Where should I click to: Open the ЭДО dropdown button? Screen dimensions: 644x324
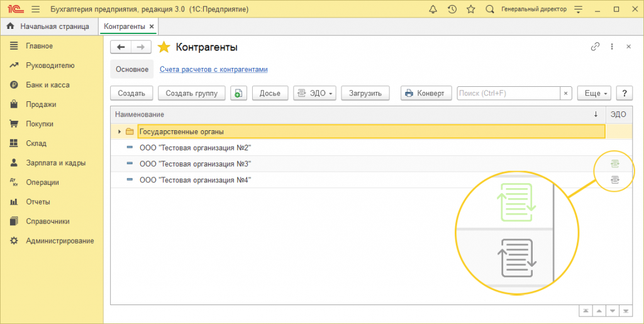(x=314, y=93)
